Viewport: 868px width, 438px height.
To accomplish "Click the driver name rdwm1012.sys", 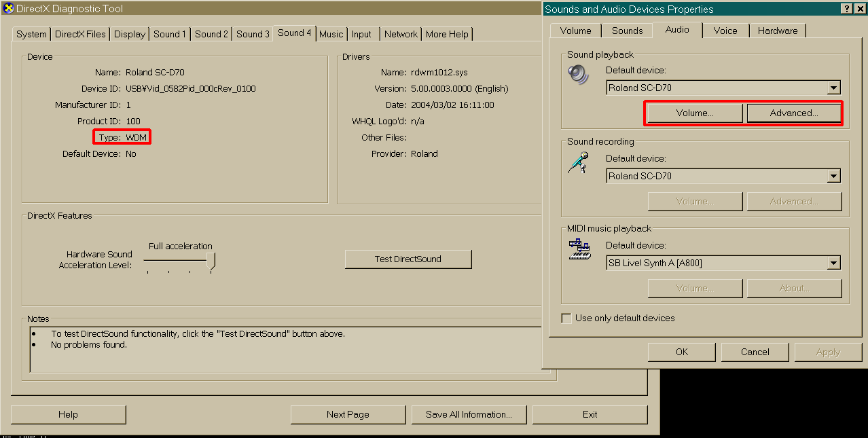I will (x=439, y=73).
